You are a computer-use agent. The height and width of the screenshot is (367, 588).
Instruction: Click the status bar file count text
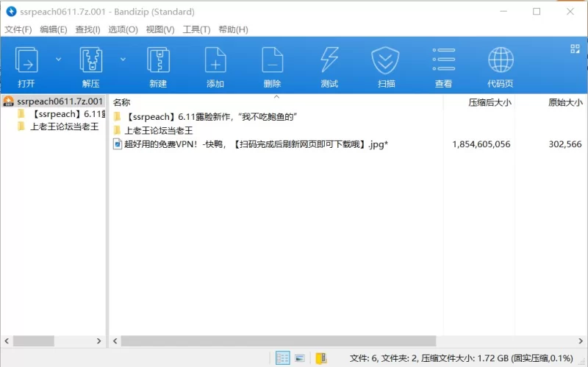pos(462,358)
